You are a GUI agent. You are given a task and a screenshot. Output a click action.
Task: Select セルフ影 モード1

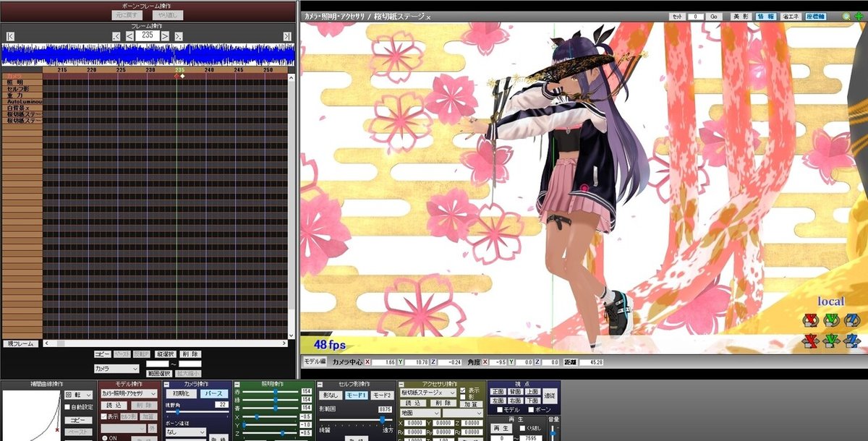(x=357, y=395)
